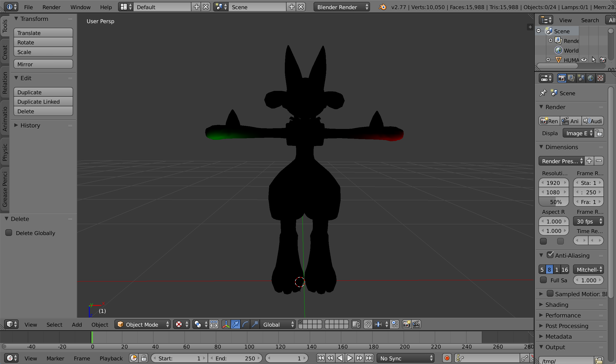The height and width of the screenshot is (364, 616).
Task: Enable the translate manipulator arrow
Action: pos(236,324)
